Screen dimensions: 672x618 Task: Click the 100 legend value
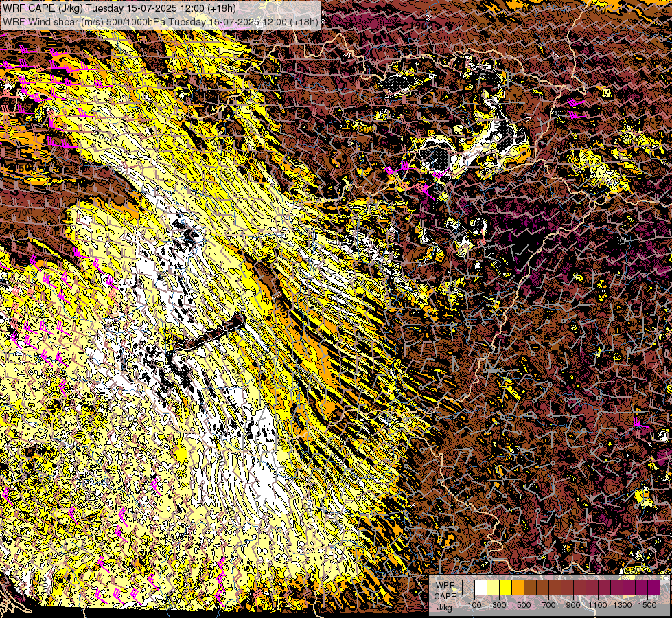pos(474,605)
